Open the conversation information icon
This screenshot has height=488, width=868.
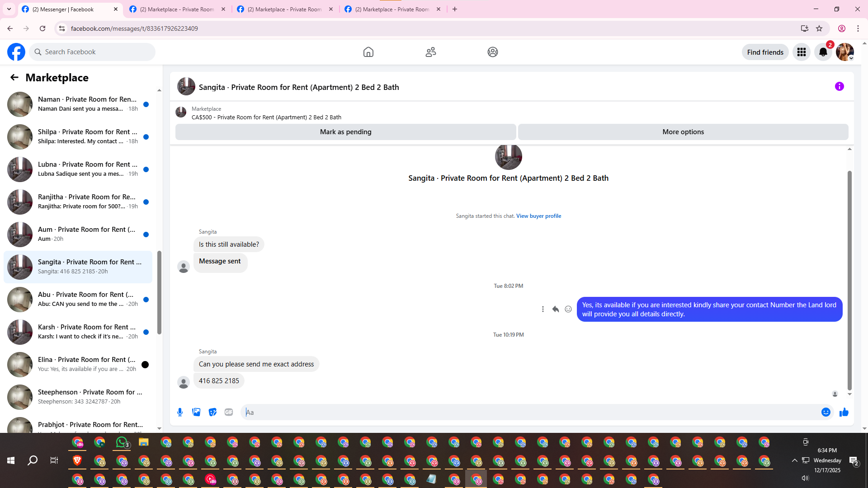click(839, 86)
